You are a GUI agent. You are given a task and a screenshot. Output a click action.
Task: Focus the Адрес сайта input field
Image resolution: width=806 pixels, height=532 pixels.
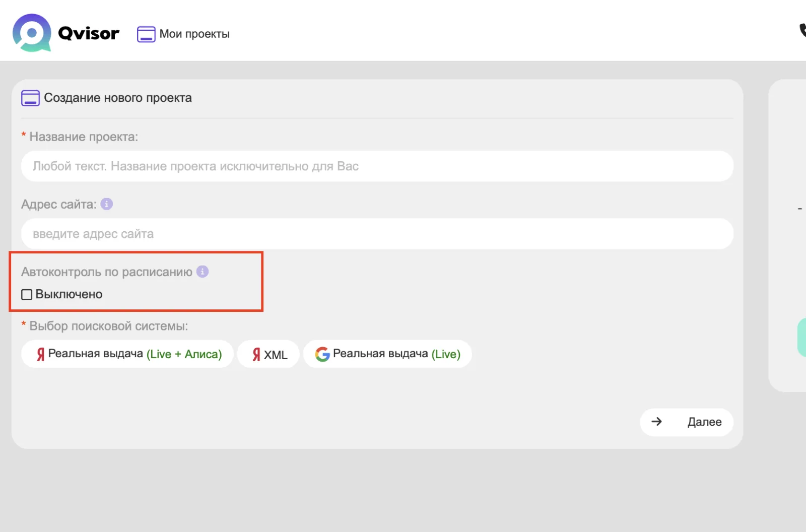(x=377, y=234)
